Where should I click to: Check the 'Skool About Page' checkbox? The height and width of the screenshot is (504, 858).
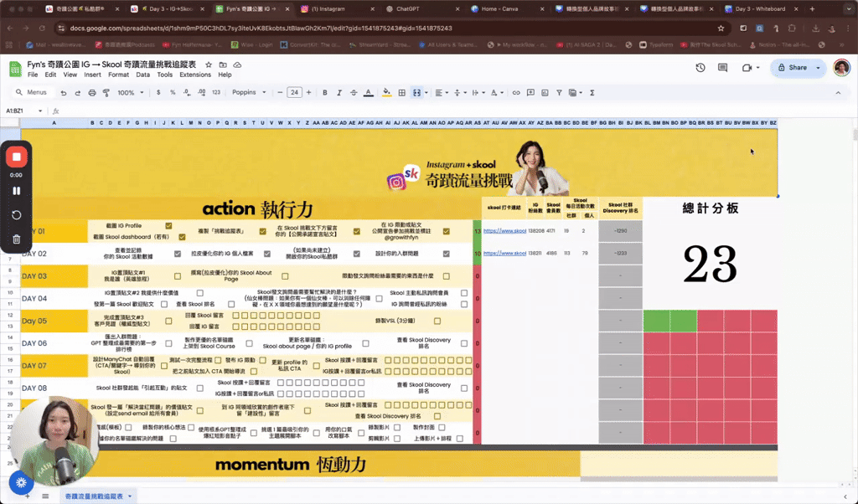(285, 276)
